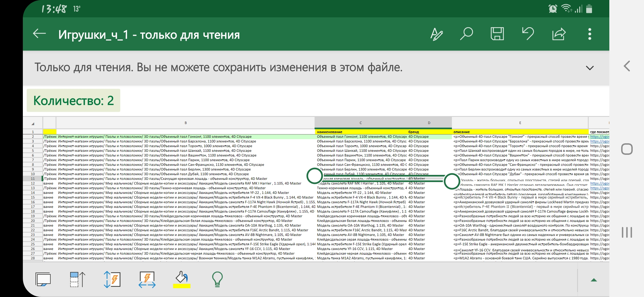Click the 'бренд' header cell
The width and height of the screenshot is (644, 297).
click(x=429, y=132)
